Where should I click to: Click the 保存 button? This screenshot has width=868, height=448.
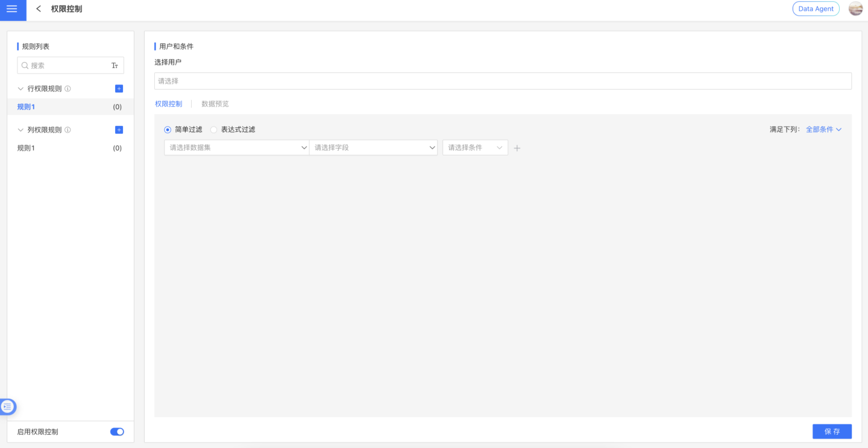832,431
